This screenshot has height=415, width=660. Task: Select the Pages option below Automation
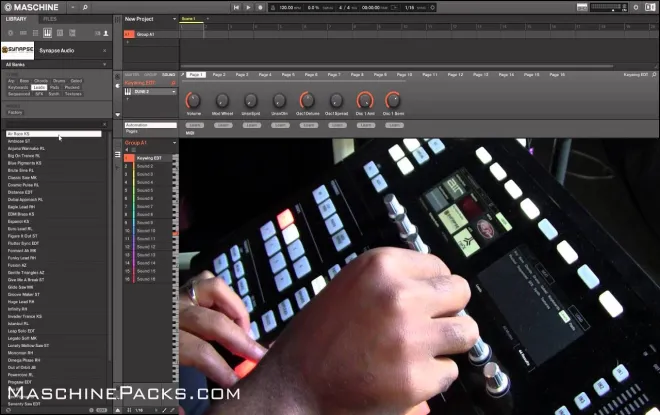tap(132, 131)
